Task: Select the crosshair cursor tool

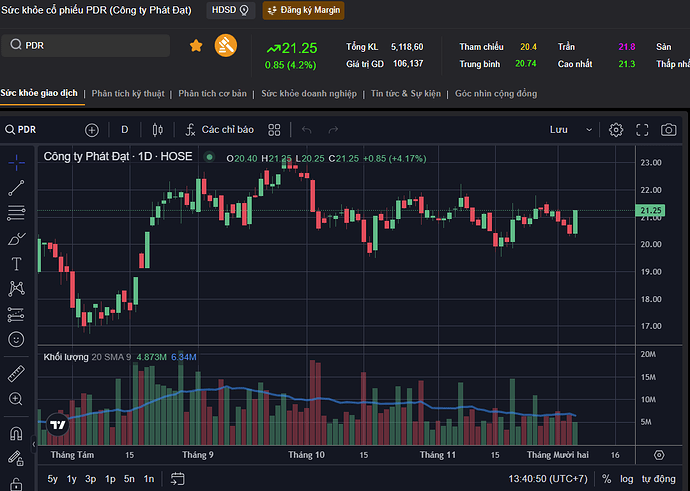Action: pos(16,160)
